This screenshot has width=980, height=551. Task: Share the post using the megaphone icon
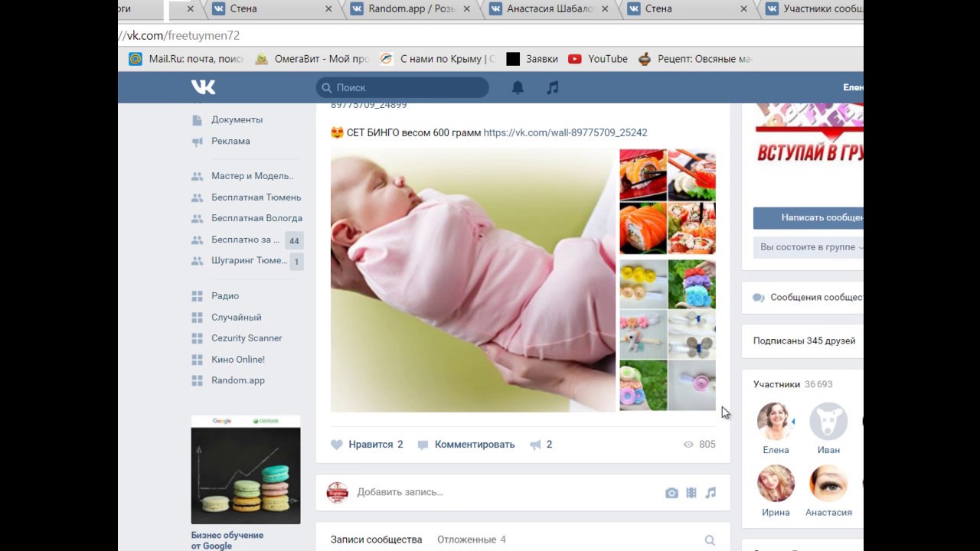pyautogui.click(x=541, y=445)
